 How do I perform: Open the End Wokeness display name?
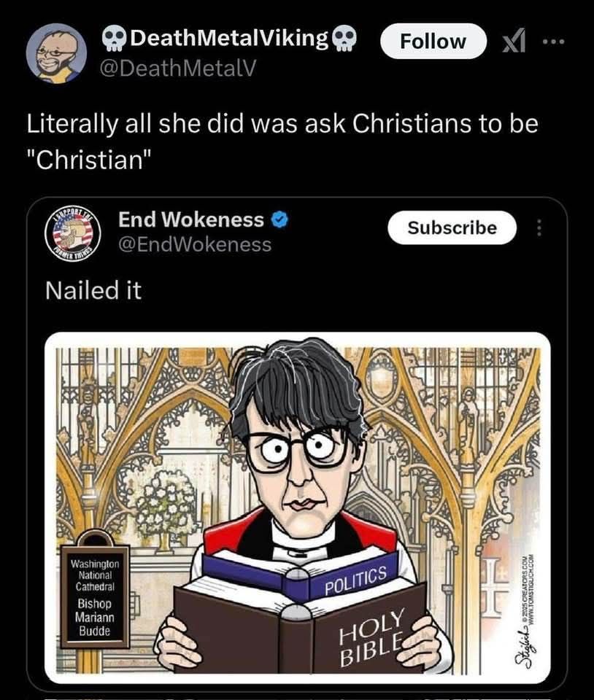191,219
